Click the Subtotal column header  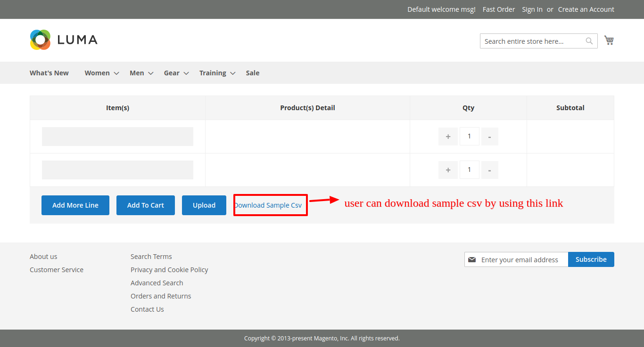tap(570, 108)
